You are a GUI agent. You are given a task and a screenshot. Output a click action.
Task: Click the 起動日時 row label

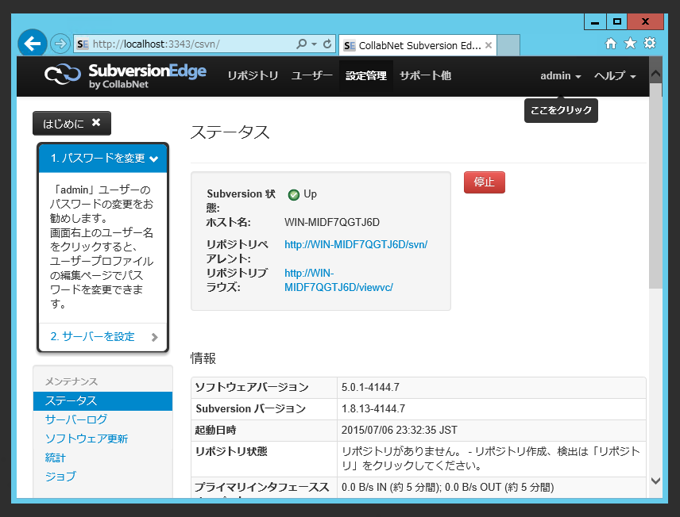(216, 430)
